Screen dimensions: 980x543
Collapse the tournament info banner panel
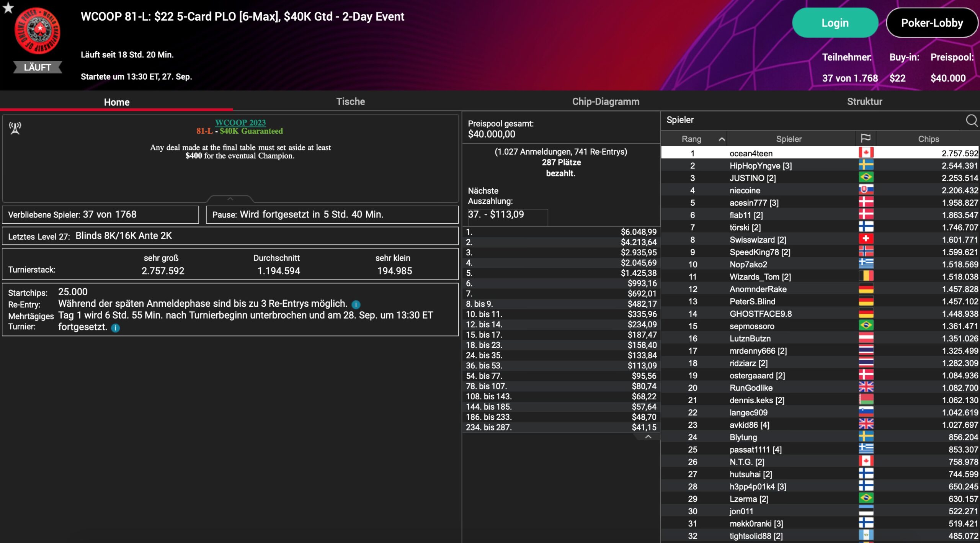230,199
